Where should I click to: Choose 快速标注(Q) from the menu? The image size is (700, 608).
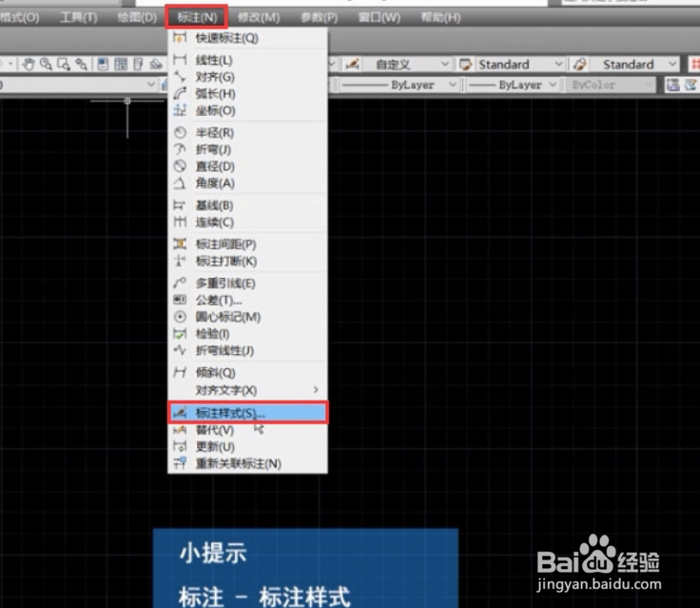(248, 38)
